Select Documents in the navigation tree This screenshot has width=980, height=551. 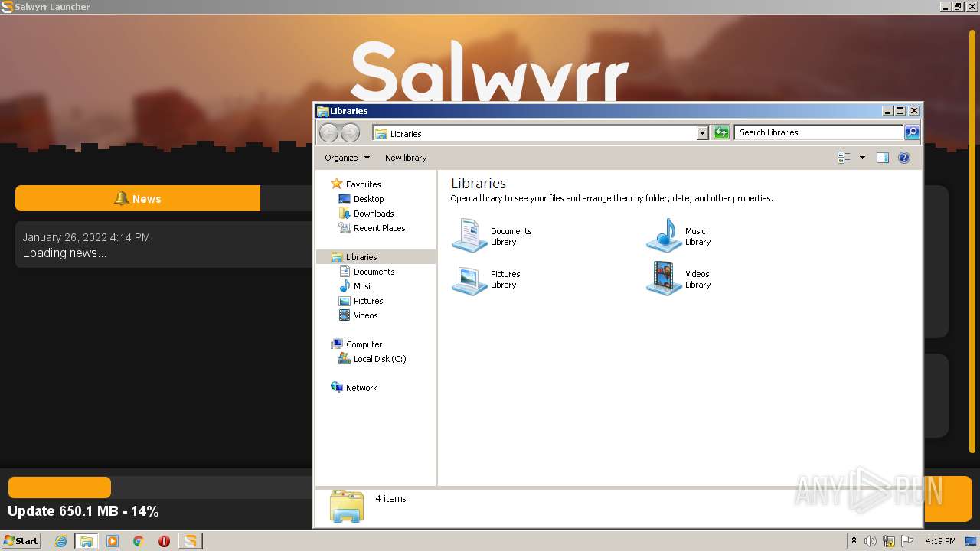(374, 272)
